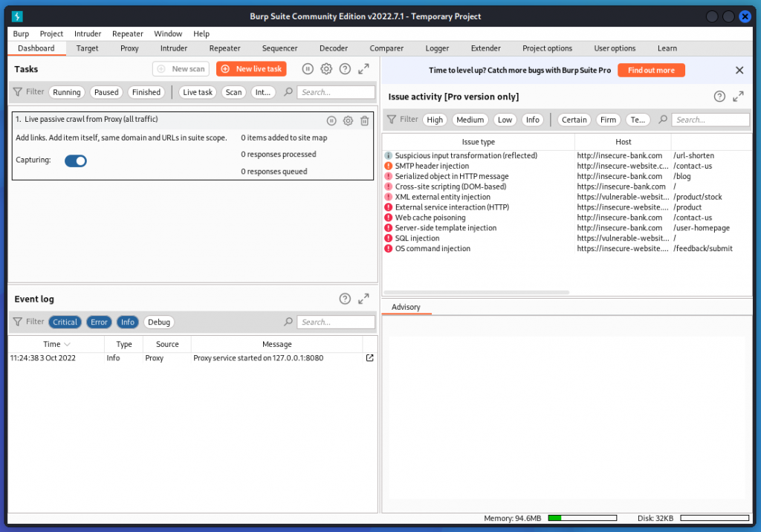
Task: Toggle the Certain confidence issue filter
Action: coord(574,120)
